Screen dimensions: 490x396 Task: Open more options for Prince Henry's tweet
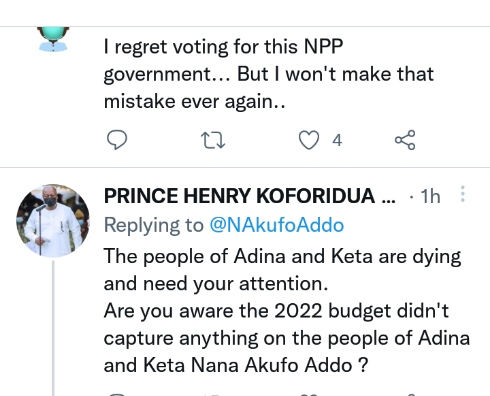pos(463,194)
